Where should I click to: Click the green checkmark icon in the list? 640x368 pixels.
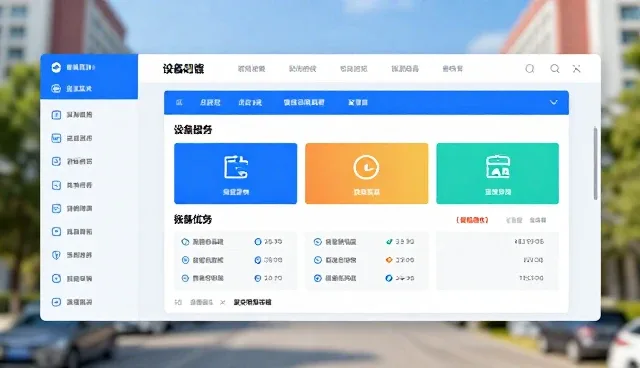tap(389, 242)
